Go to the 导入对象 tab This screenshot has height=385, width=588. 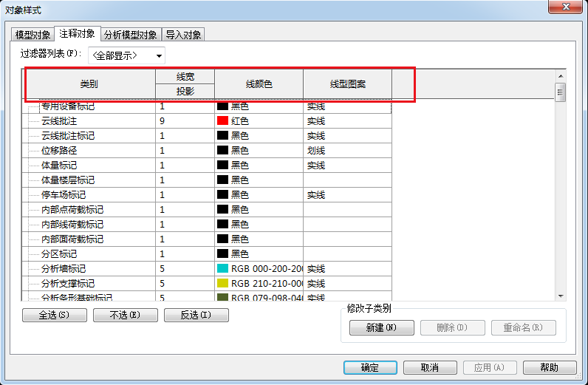[x=183, y=35]
